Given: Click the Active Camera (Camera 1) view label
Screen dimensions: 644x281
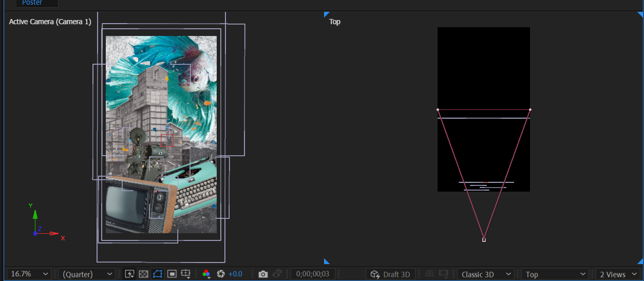Looking at the screenshot, I should (x=50, y=22).
